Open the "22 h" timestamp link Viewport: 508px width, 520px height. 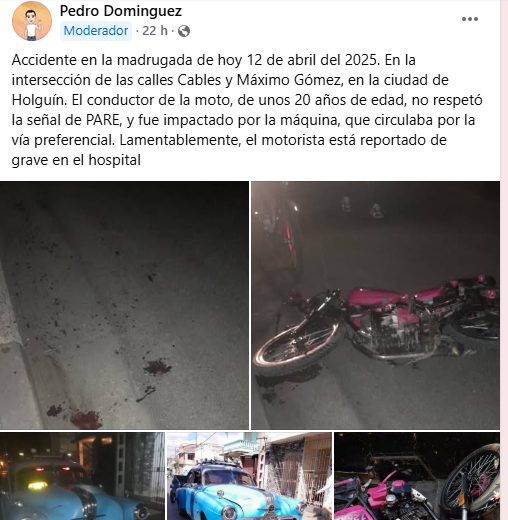[x=155, y=31]
